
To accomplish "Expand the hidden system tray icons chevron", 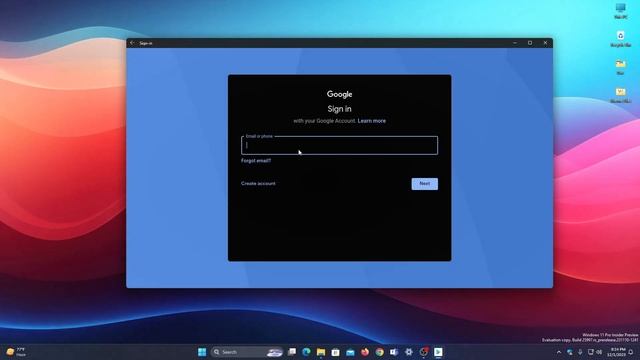I will coord(559,352).
